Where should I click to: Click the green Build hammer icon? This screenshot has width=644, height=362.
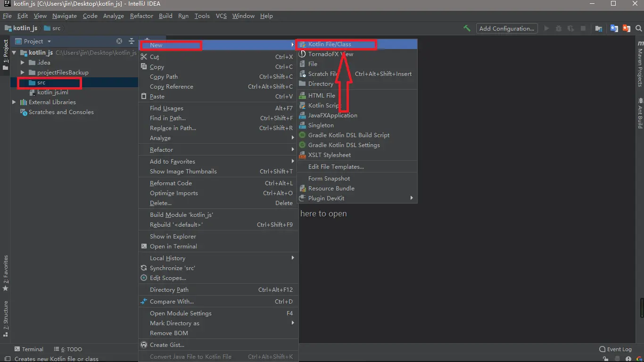pos(467,28)
